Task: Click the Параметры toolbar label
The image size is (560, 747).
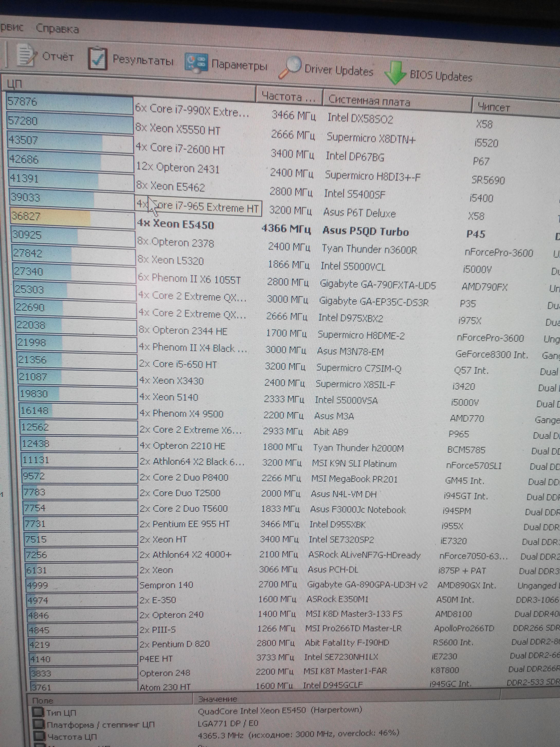Action: click(239, 65)
